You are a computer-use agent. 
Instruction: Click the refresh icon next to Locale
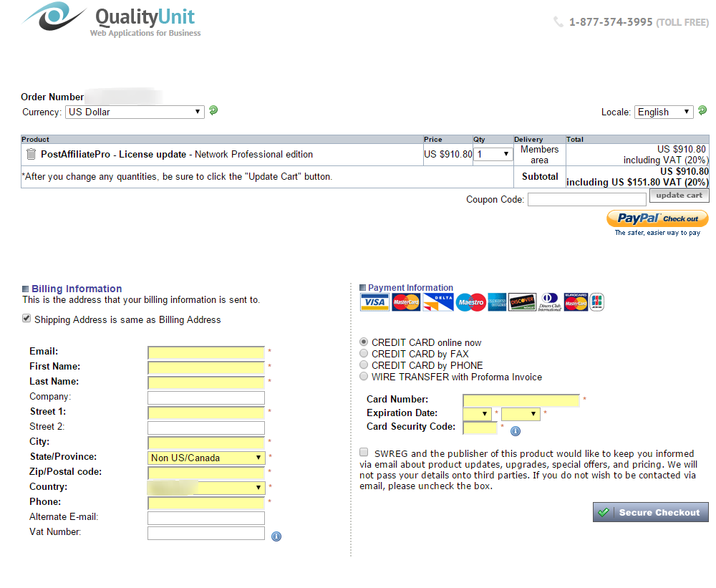coord(702,110)
